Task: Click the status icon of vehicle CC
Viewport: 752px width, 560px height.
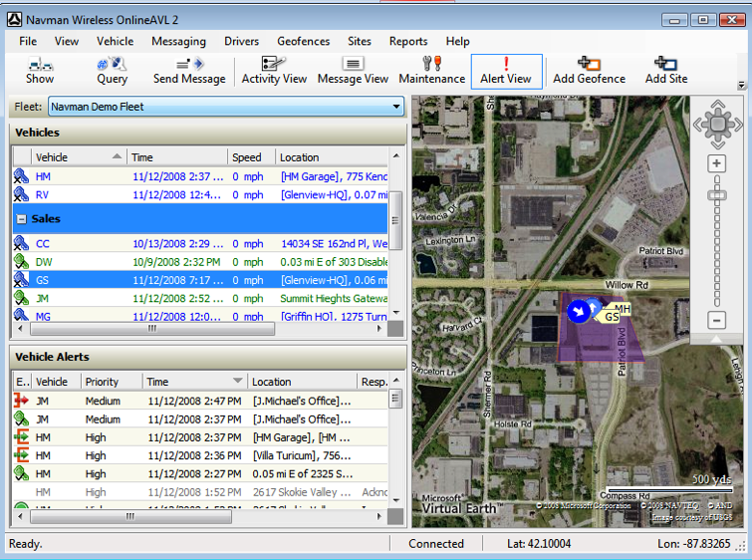Action: tap(21, 244)
